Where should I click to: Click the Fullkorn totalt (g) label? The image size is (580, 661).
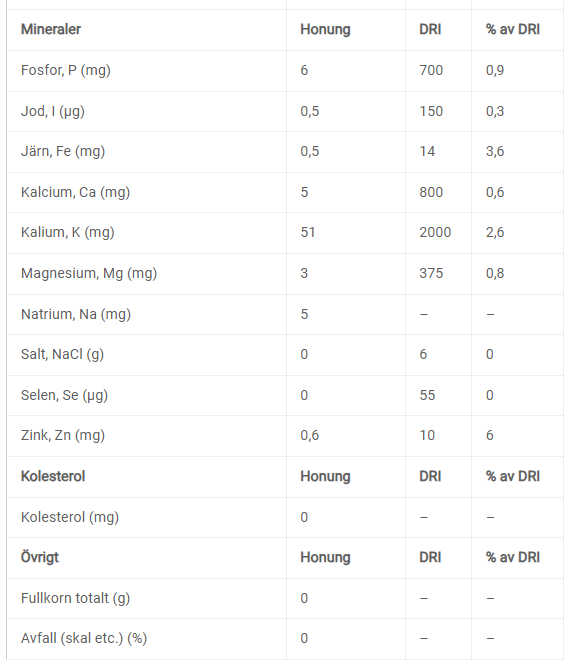click(75, 598)
